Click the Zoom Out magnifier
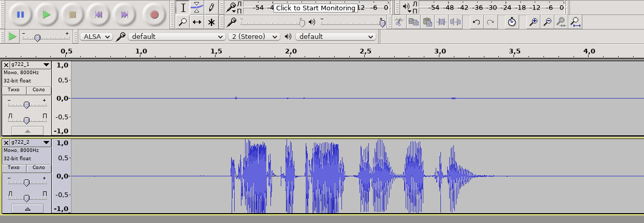Screen dimensions: 644x223 click(x=547, y=22)
